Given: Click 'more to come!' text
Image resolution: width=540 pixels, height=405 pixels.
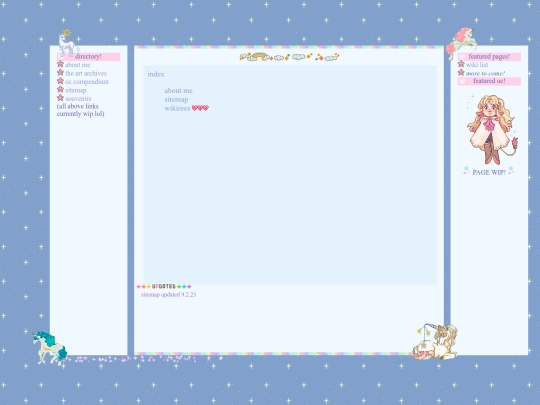Looking at the screenshot, I should click(485, 73).
